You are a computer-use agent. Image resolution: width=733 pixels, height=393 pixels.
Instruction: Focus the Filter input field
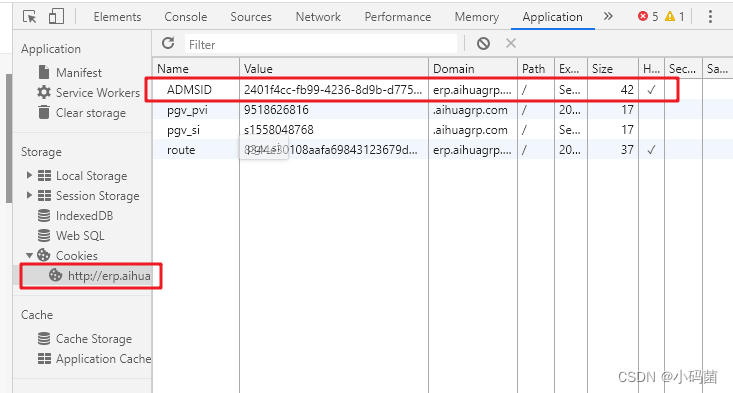[321, 44]
